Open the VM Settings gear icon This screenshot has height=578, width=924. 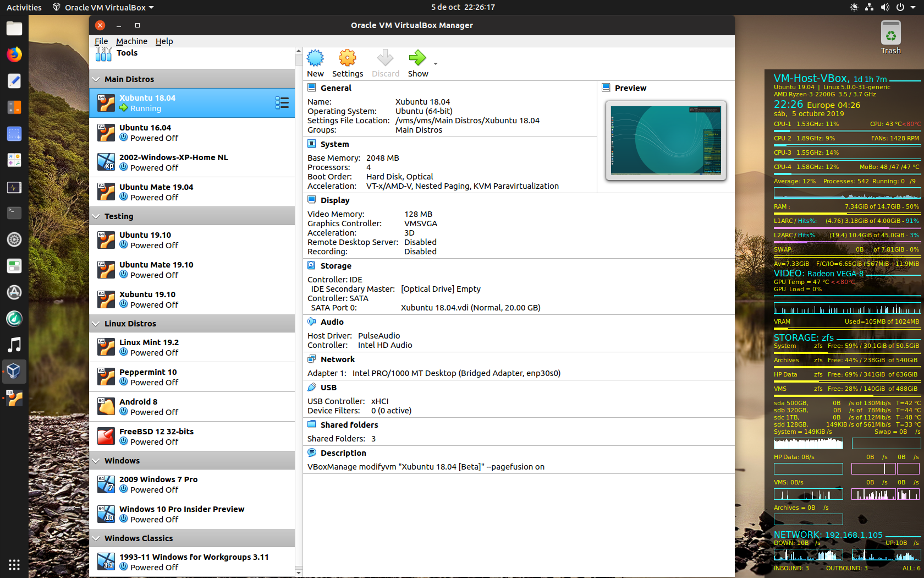[347, 58]
